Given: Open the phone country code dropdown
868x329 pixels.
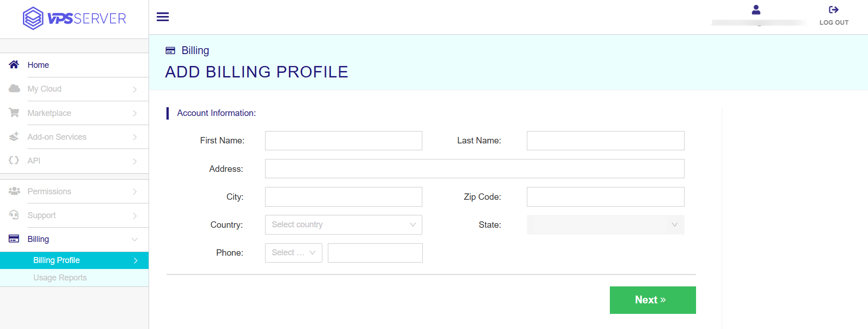Looking at the screenshot, I should pos(293,252).
